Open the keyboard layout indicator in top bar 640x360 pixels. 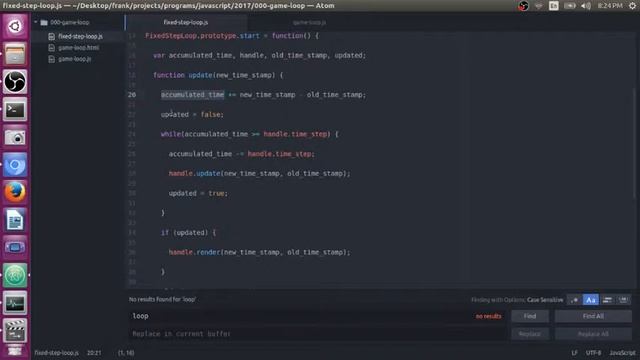click(554, 6)
